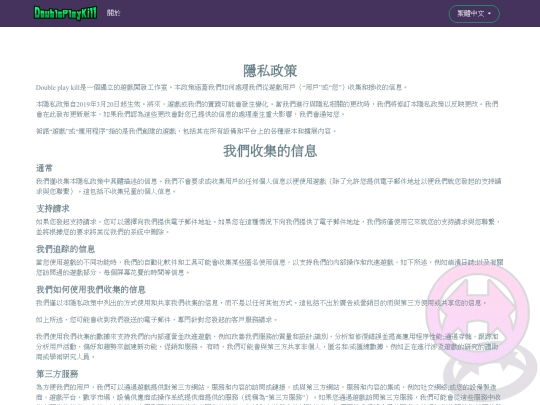Open the 繁體中文 language dropdown

(474, 14)
